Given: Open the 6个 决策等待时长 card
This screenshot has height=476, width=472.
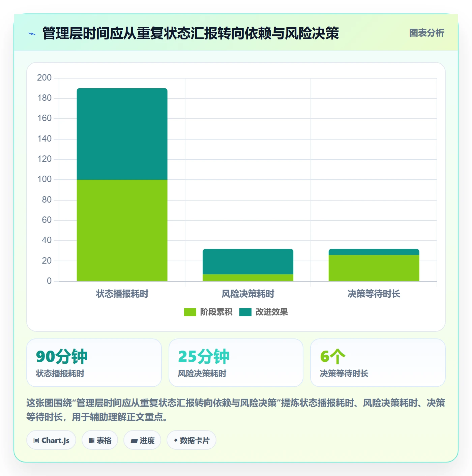Looking at the screenshot, I should pos(378,363).
